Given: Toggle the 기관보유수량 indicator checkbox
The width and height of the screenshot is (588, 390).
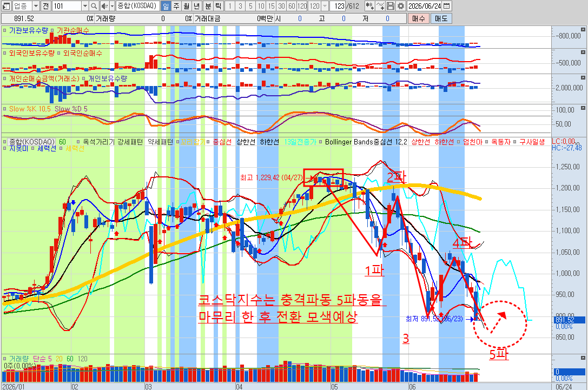Looking at the screenshot, I should coord(5,30).
